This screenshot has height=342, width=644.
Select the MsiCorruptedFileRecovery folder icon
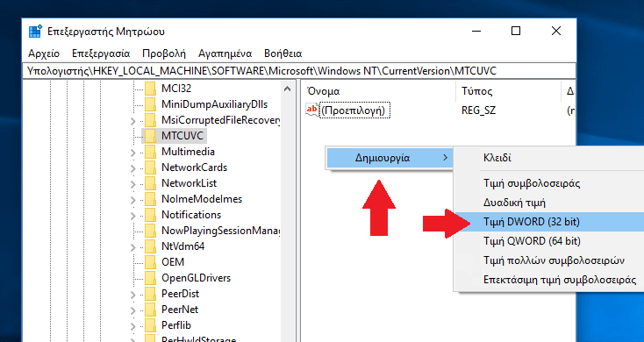151,120
